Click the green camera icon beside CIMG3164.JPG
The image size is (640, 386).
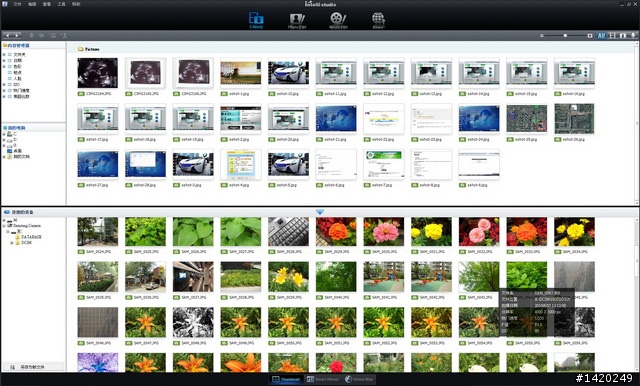pyautogui.click(x=81, y=94)
